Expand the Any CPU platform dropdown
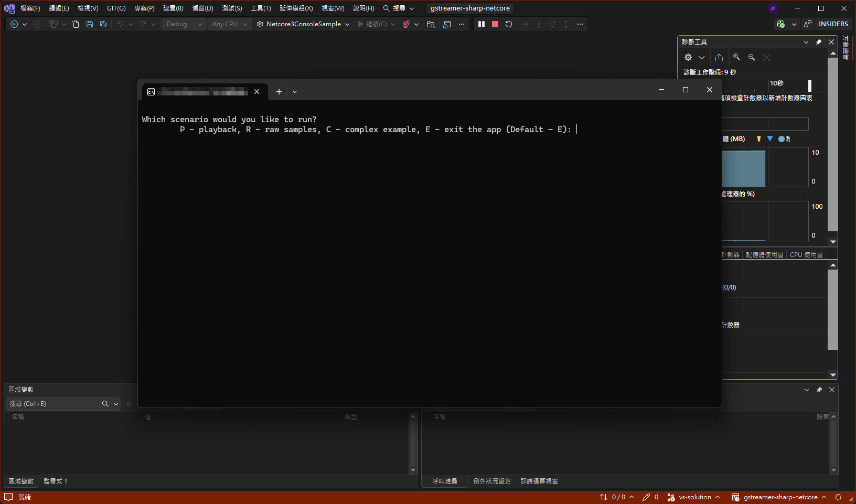 [230, 24]
